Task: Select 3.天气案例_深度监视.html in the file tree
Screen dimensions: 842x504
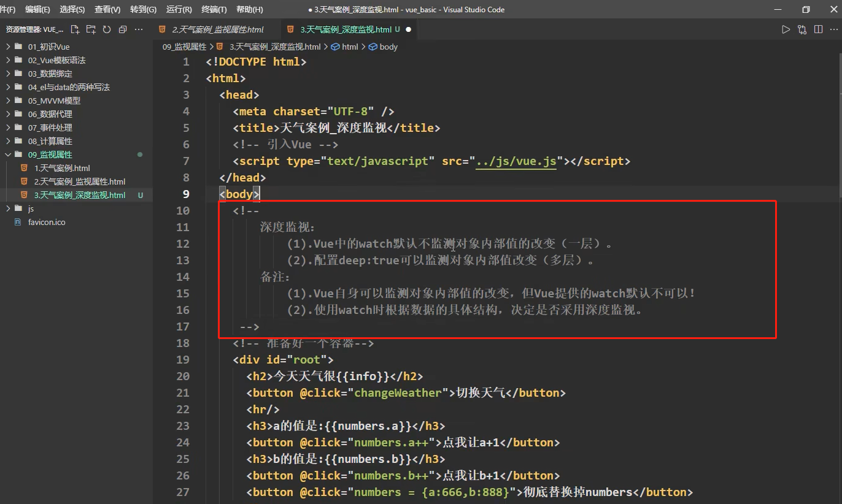Action: click(79, 195)
